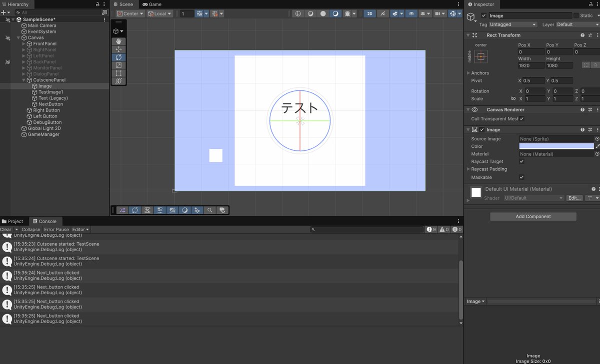Select the Transform tool
This screenshot has width=600, height=364.
tap(118, 81)
